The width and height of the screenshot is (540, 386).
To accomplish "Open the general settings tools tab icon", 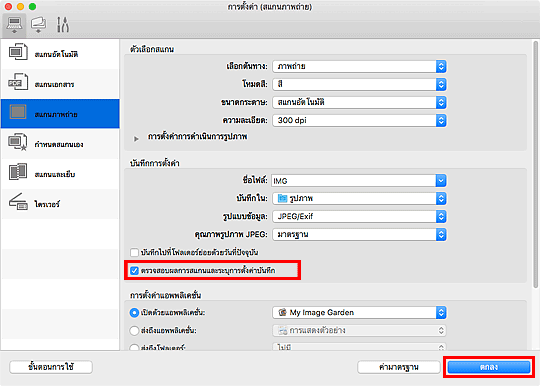I will tap(63, 25).
